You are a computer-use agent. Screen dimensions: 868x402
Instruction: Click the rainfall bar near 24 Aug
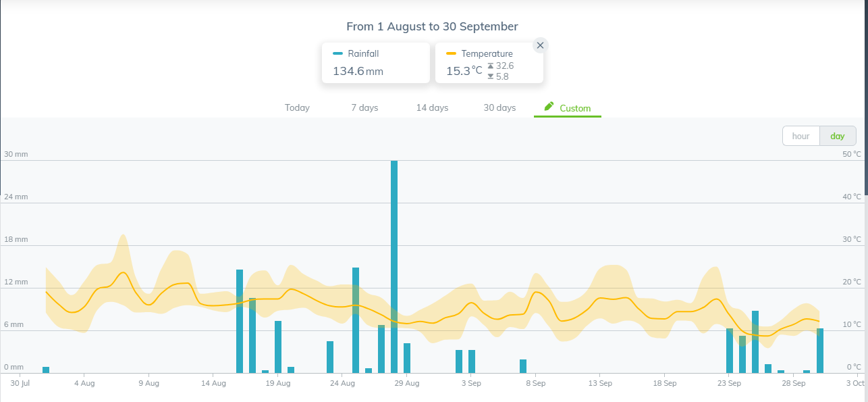click(x=330, y=357)
